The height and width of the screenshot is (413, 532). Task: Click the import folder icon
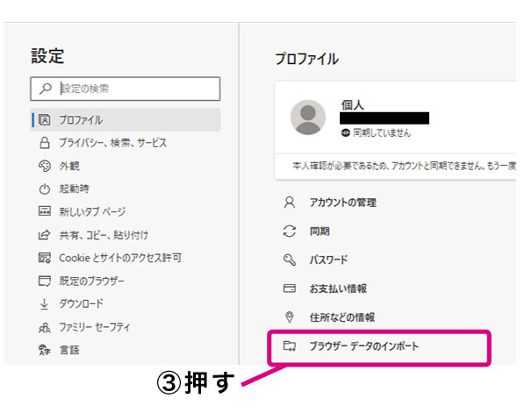[290, 345]
